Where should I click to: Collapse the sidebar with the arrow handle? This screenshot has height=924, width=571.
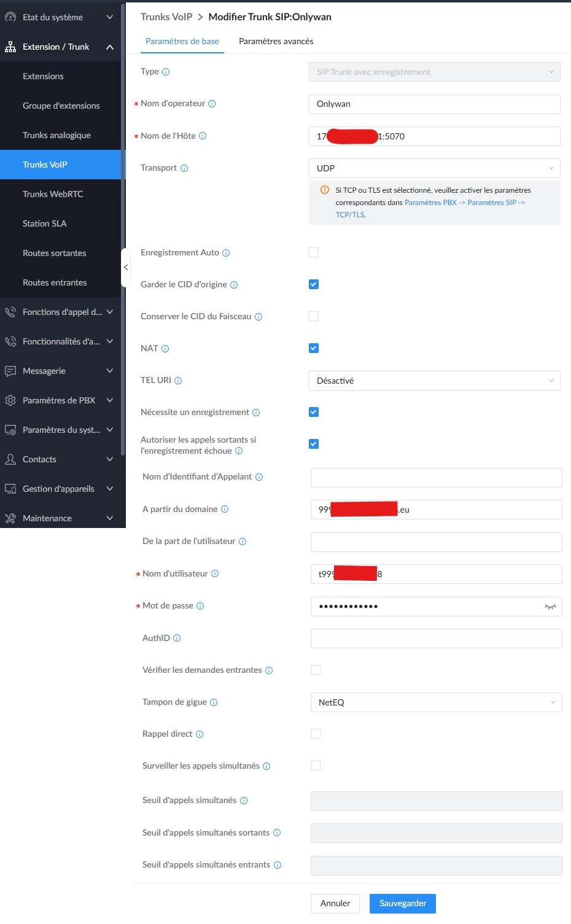(x=126, y=268)
